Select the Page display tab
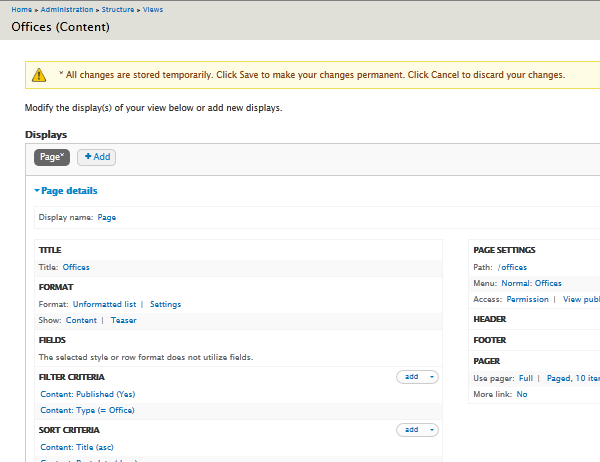 52,157
